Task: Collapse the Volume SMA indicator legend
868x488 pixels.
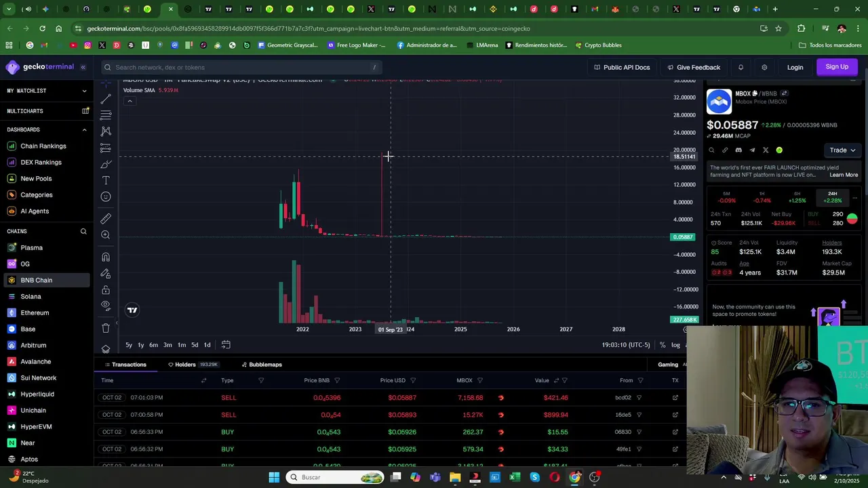Action: (130, 101)
